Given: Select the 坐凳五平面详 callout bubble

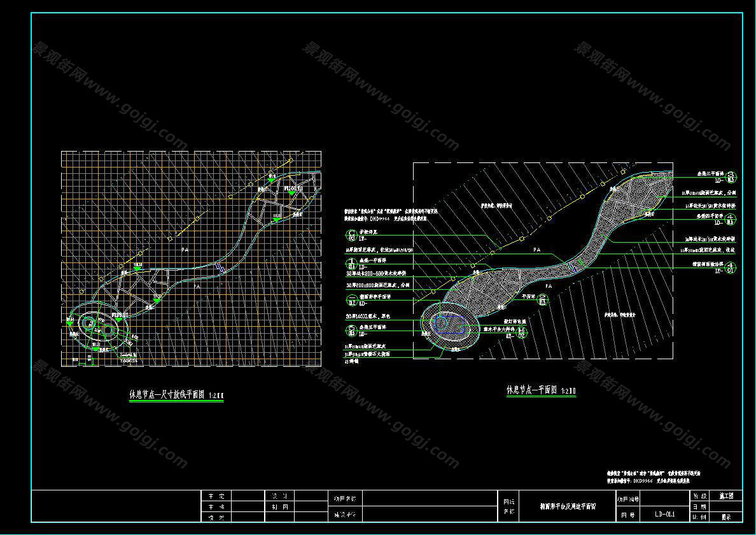Looking at the screenshot, I should tap(350, 330).
